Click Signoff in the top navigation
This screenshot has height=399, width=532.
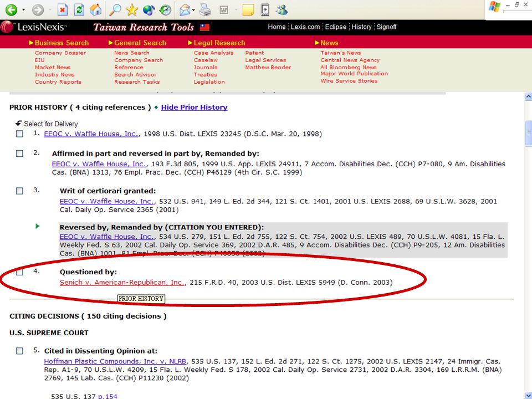coord(386,27)
